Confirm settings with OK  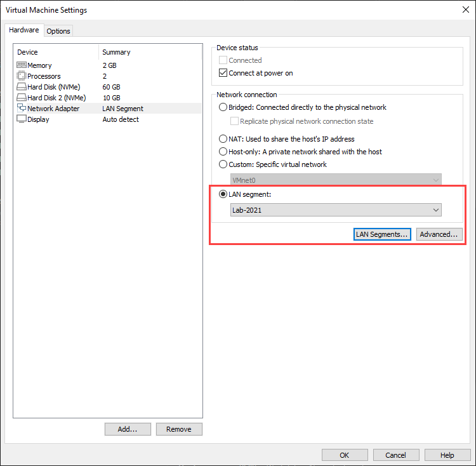pos(345,455)
